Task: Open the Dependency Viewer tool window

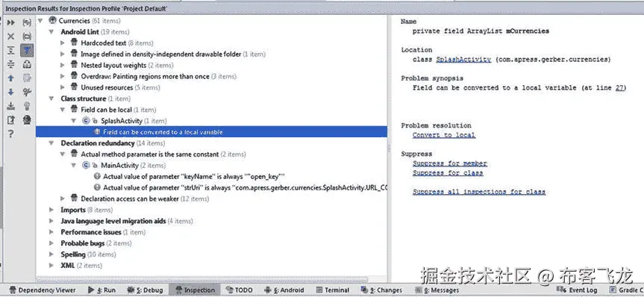Action: tap(43, 290)
